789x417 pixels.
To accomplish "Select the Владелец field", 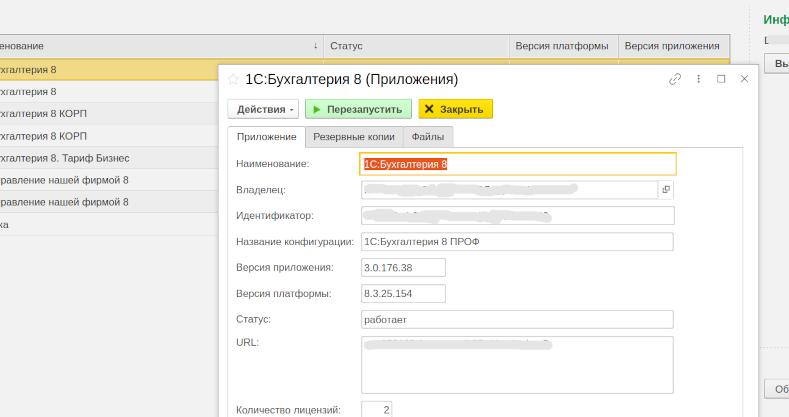I will [509, 190].
